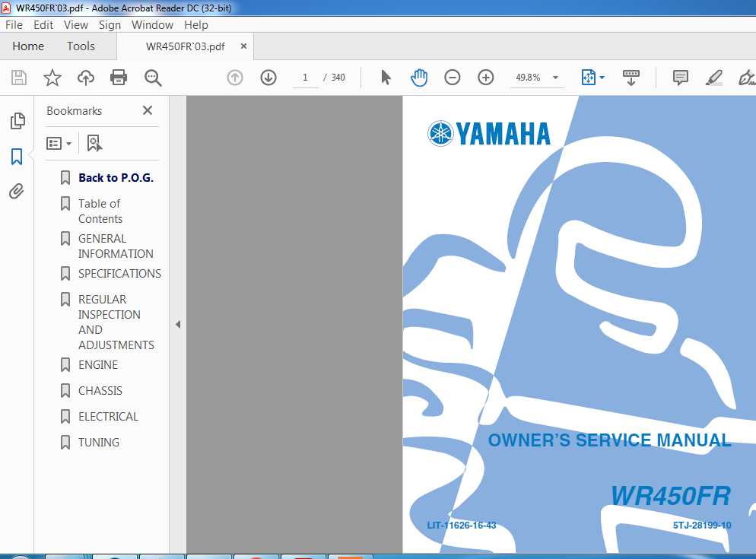Open bookmark options dropdown menu
The image size is (756, 559).
click(x=59, y=143)
